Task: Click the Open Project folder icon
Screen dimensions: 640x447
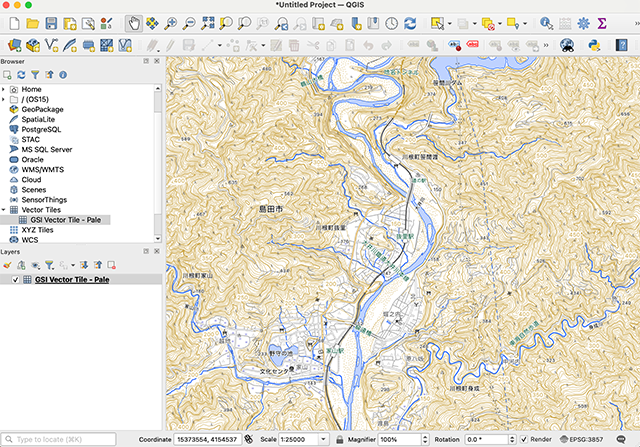Action: point(32,22)
